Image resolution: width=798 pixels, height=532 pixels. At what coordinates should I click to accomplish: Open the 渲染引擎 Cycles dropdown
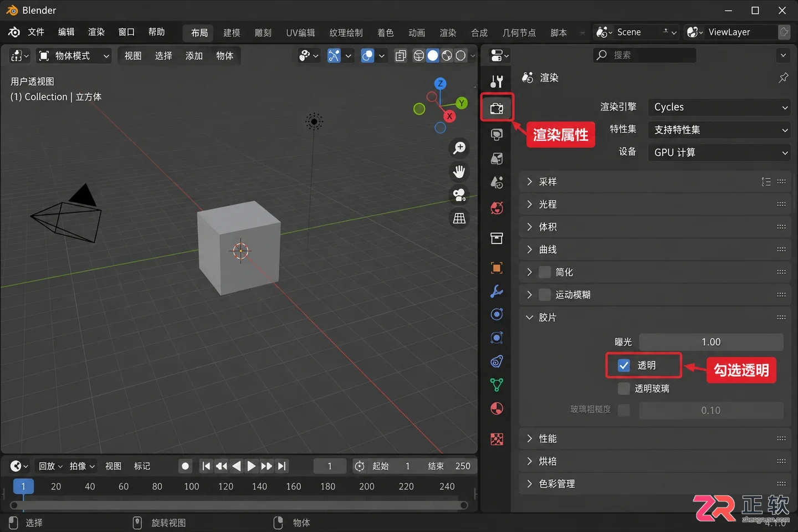(x=719, y=107)
